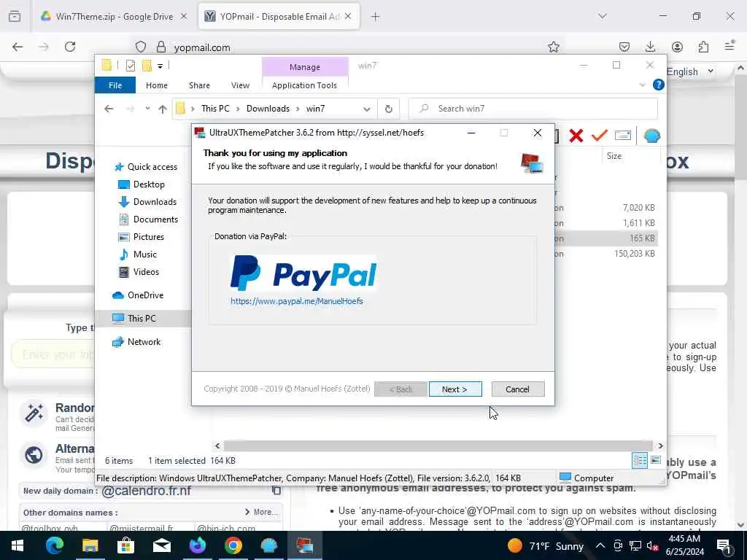Switch Explorer to details view icon

(x=639, y=461)
